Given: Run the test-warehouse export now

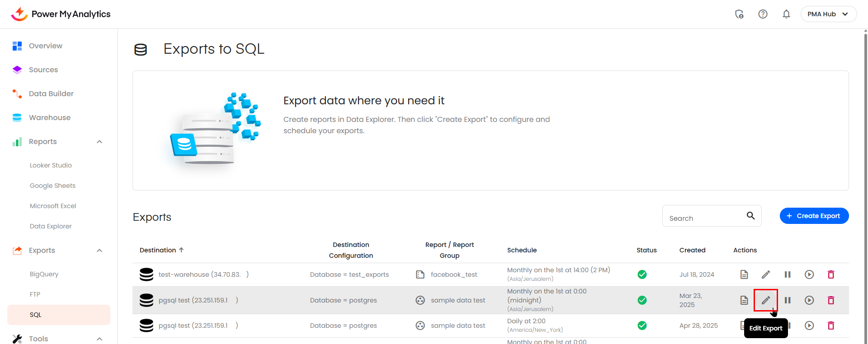Looking at the screenshot, I should coord(809,274).
